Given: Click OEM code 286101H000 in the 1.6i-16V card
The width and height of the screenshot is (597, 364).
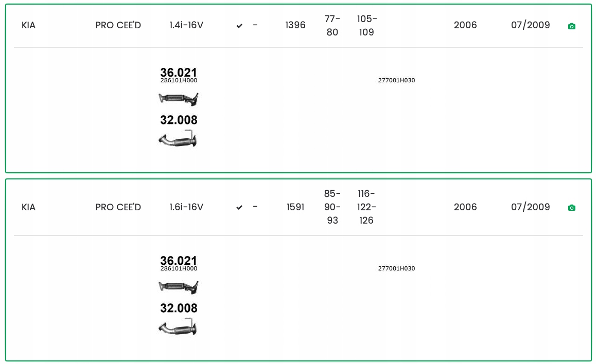Looking at the screenshot, I should [x=179, y=269].
